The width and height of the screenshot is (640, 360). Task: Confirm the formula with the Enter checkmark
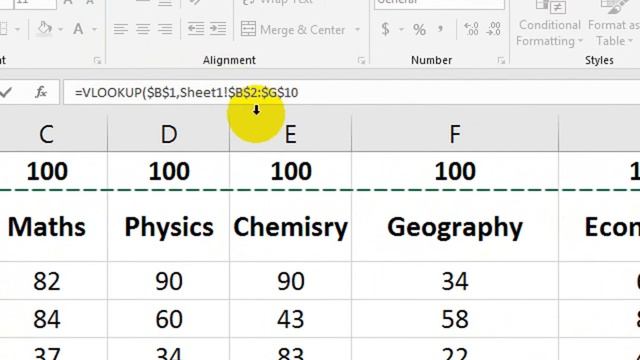coord(5,93)
